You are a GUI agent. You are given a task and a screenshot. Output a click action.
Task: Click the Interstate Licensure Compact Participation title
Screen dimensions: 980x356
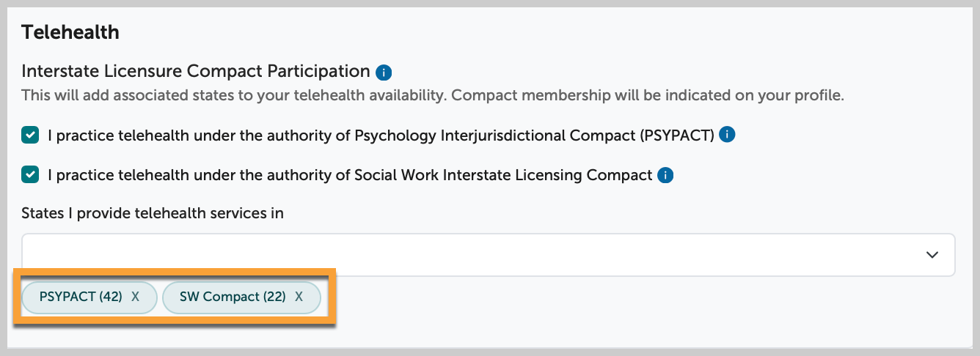[196, 71]
